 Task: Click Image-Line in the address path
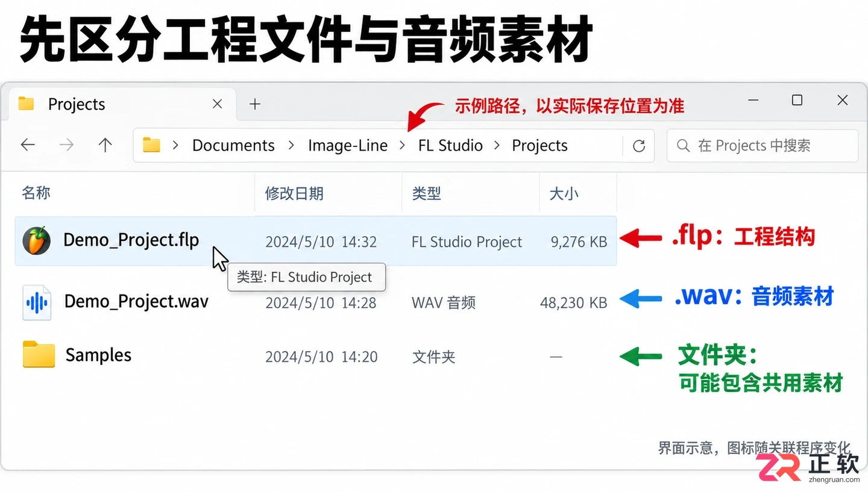(348, 146)
